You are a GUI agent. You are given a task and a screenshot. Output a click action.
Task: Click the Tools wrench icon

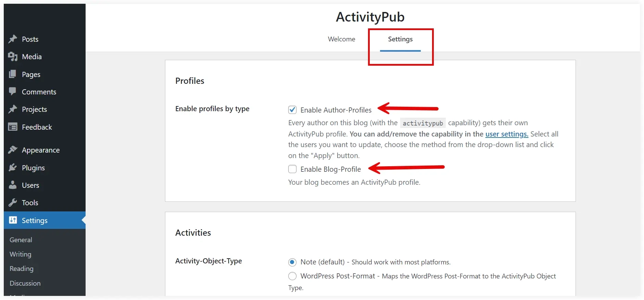13,203
